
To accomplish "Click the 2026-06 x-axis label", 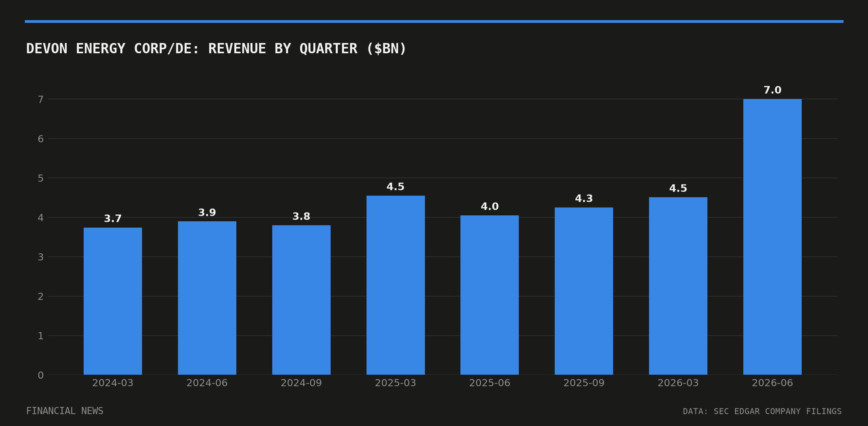I will click(x=773, y=383).
